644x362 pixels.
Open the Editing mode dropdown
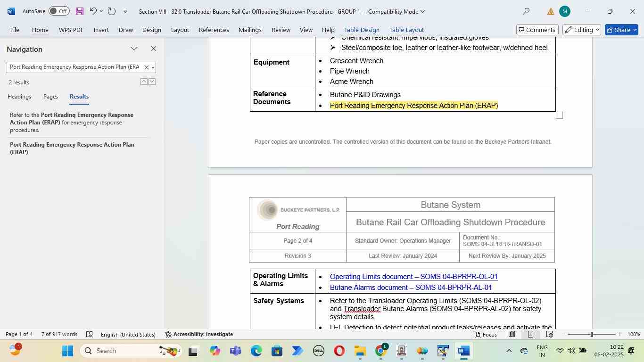(x=582, y=30)
